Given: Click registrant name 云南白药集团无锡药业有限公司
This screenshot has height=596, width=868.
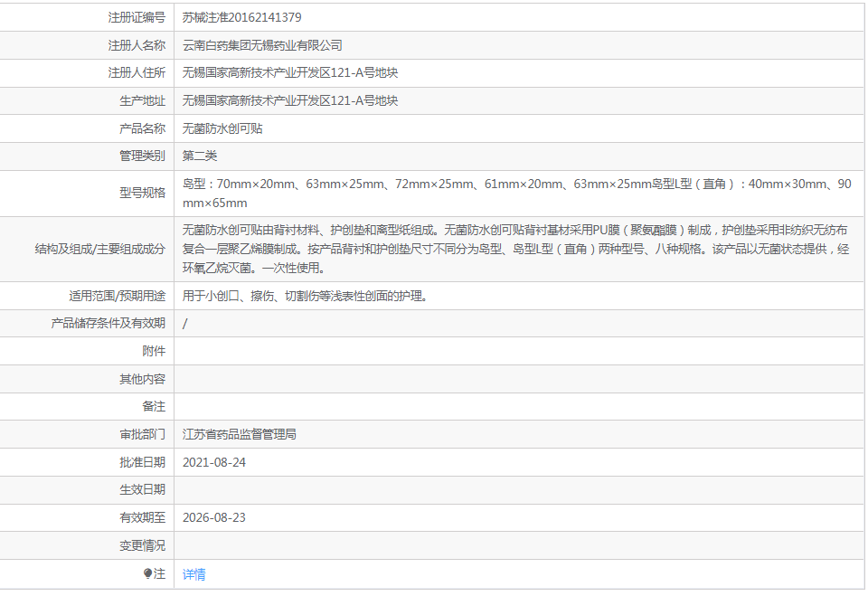Looking at the screenshot, I should tap(262, 45).
